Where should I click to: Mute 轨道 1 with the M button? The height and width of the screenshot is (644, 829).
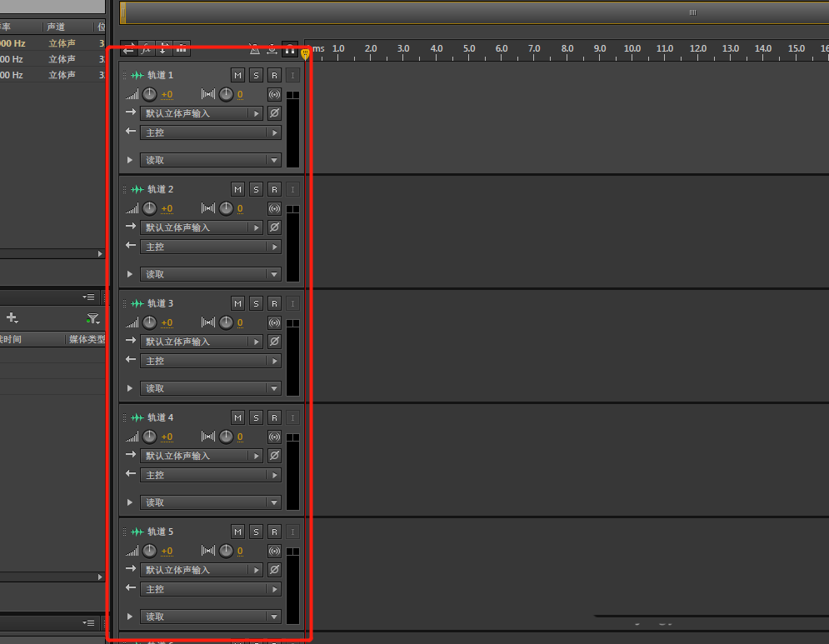237,75
